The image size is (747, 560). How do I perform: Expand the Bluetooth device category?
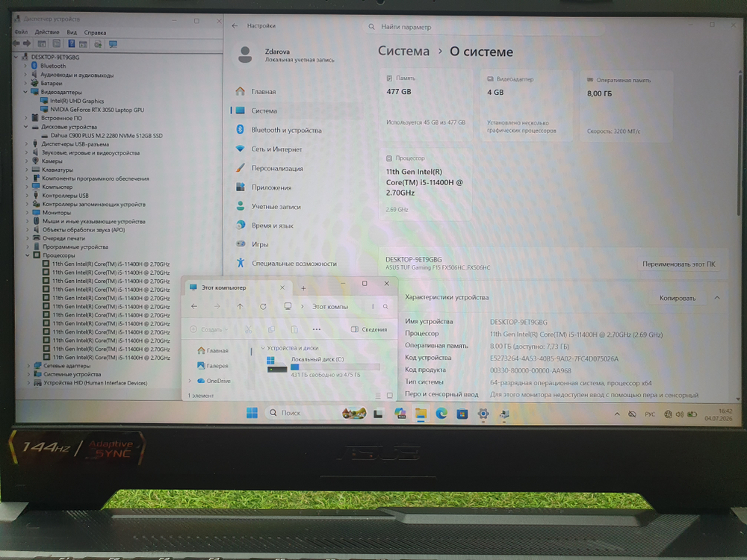[x=25, y=66]
